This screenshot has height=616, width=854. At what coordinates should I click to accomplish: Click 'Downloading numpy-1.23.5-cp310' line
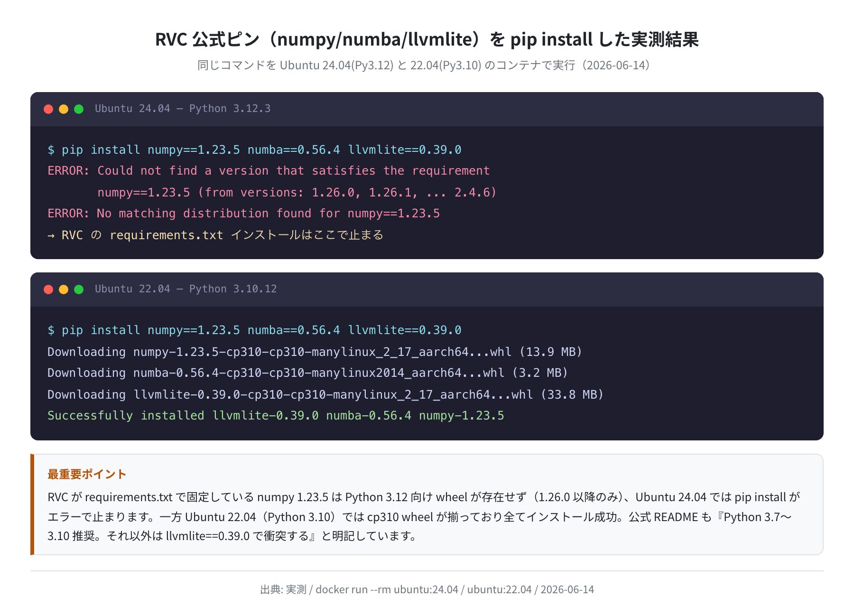click(315, 352)
